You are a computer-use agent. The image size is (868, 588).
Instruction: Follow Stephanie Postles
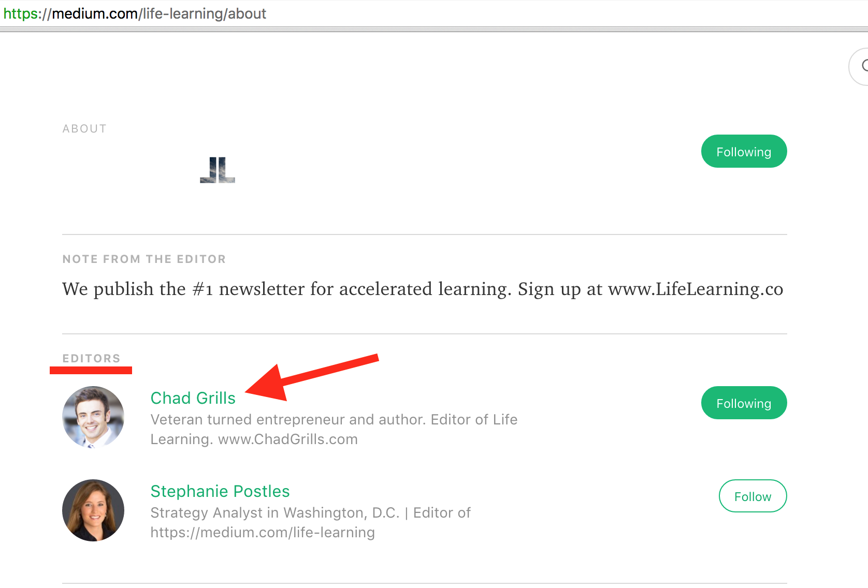pos(753,496)
